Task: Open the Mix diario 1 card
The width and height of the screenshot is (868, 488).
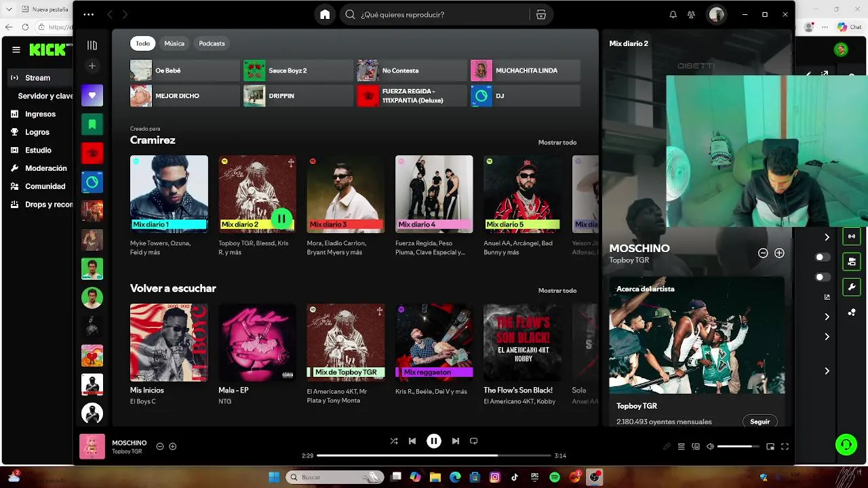Action: [x=169, y=206]
